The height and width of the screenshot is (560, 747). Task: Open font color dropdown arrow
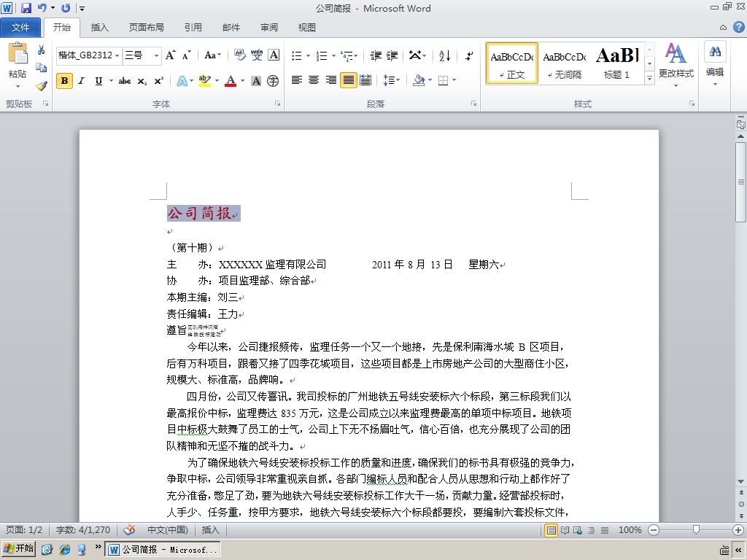click(x=242, y=81)
